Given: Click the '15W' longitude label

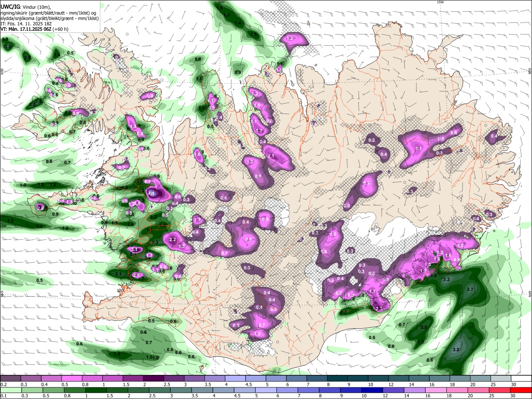Looking at the screenshot, I should 440,2.
